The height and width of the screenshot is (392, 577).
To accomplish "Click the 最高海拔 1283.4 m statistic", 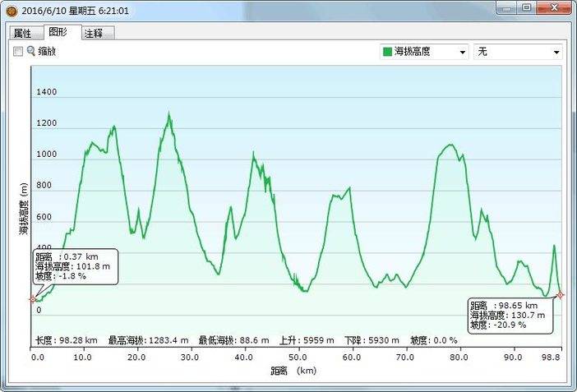I will pos(148,340).
